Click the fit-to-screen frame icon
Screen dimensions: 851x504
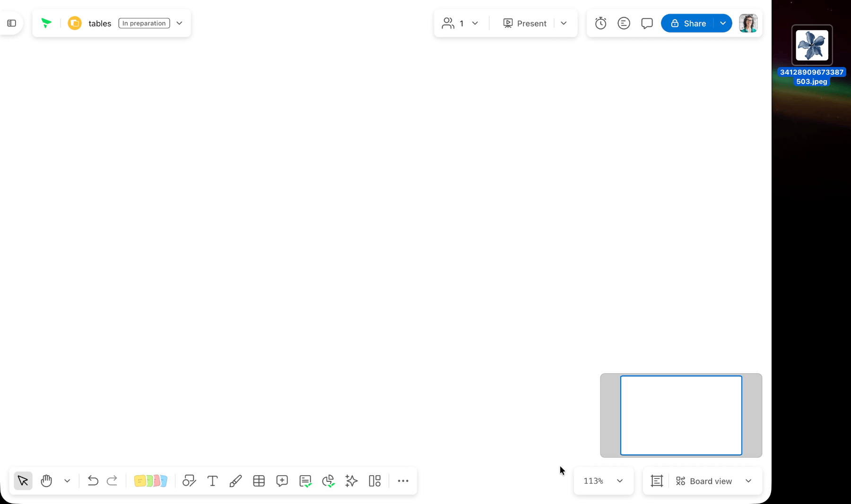click(657, 481)
